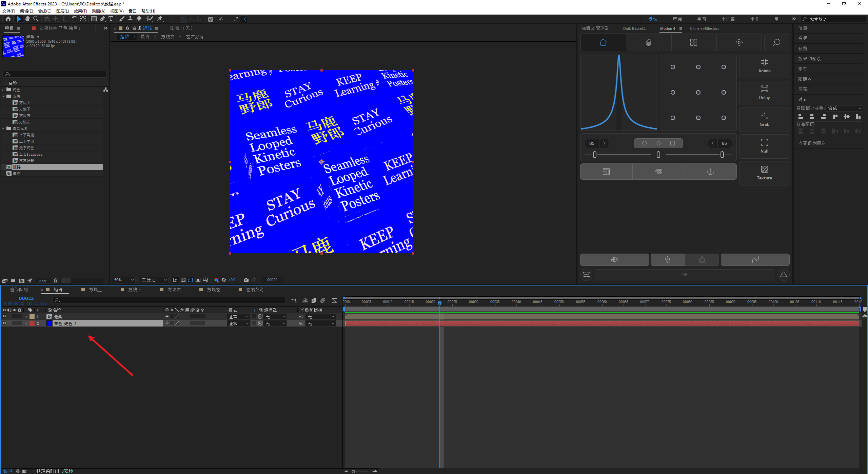The image size is (868, 474).
Task: Click the Animo tool in Motion 4
Action: click(764, 66)
